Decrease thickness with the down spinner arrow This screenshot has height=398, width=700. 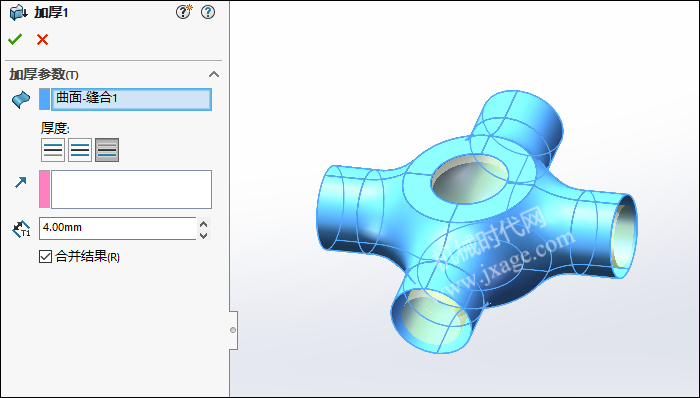[204, 235]
